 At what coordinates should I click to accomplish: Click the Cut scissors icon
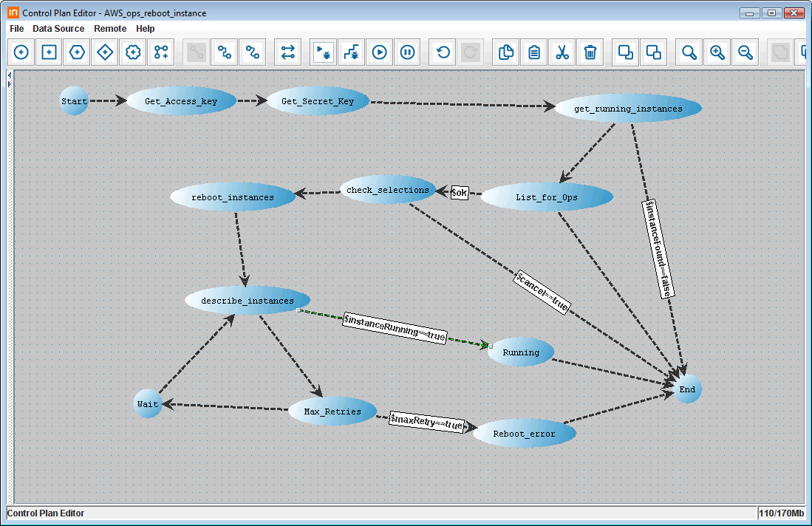tap(562, 52)
